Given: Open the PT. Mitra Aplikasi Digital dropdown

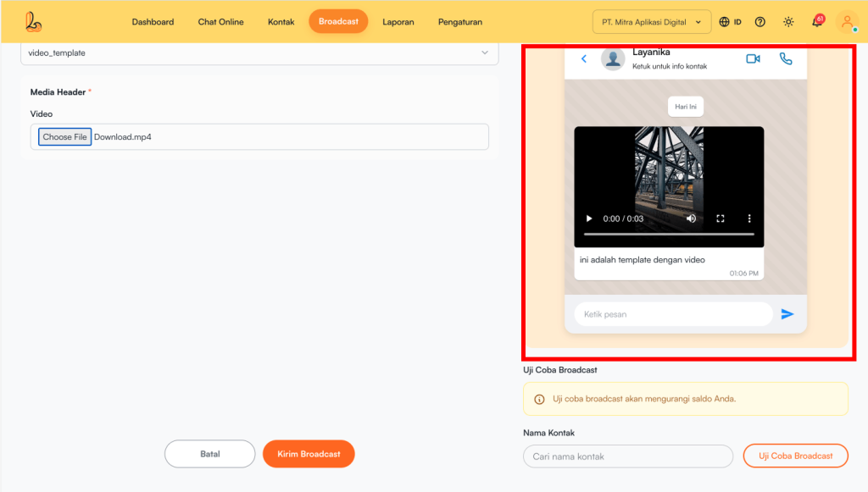Looking at the screenshot, I should [x=651, y=22].
